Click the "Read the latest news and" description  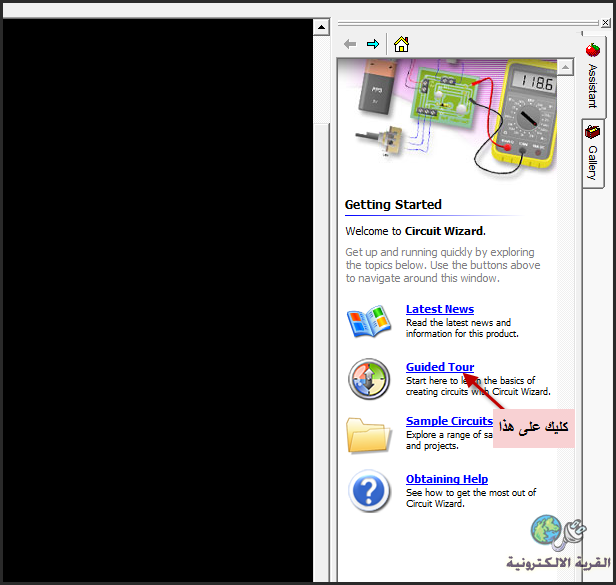pos(458,323)
